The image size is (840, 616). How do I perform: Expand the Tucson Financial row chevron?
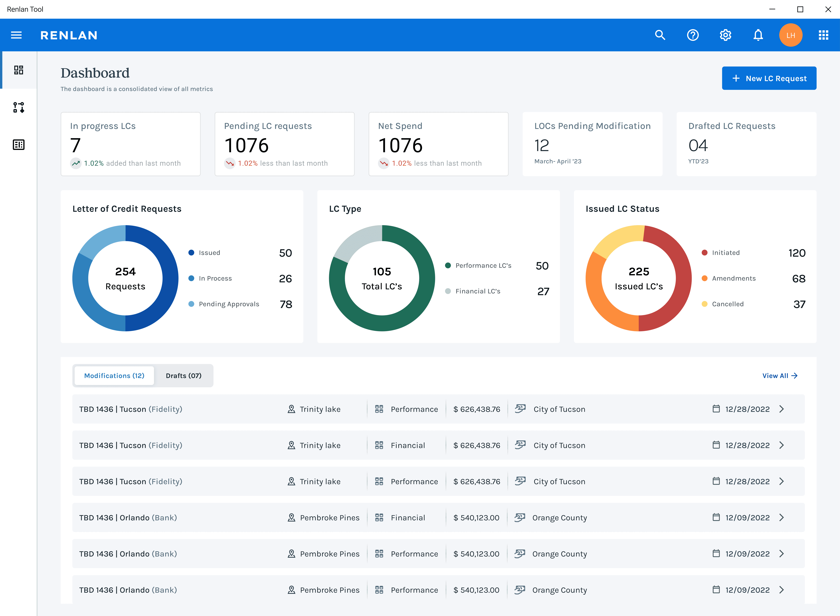coord(781,445)
